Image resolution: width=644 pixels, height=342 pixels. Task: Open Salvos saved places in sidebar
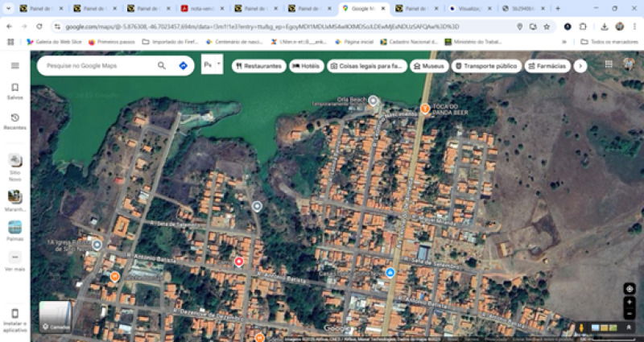tap(15, 92)
